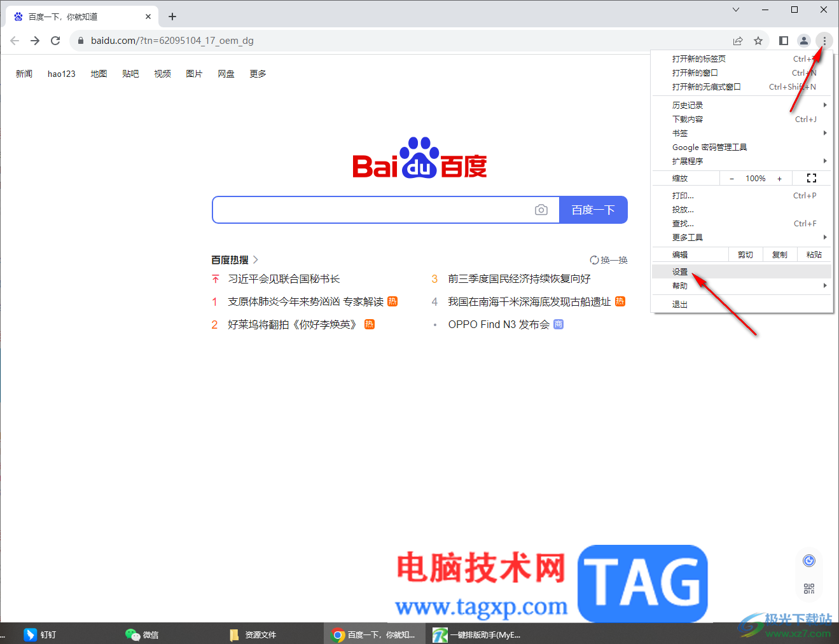This screenshot has height=644, width=839.
Task: Share this page using the share icon
Action: point(738,41)
